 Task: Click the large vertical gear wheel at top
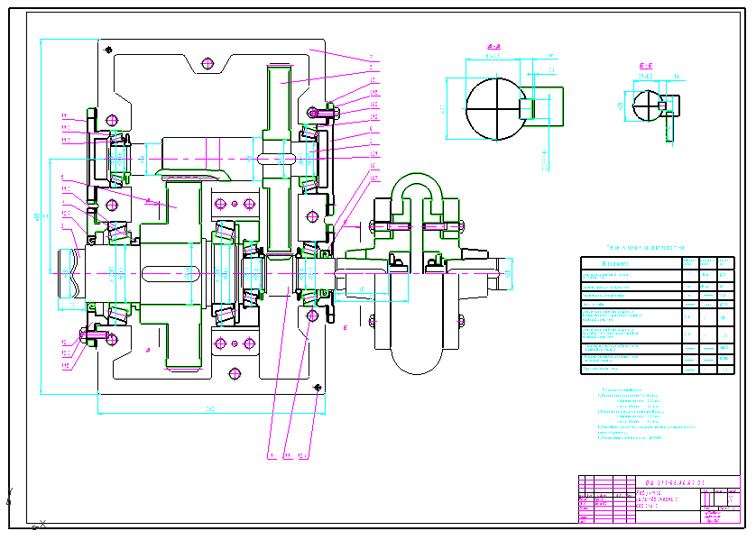point(279,159)
